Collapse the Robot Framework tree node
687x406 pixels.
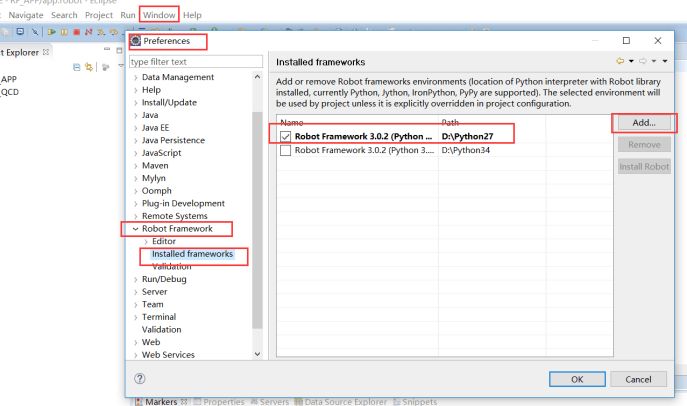[x=135, y=229]
